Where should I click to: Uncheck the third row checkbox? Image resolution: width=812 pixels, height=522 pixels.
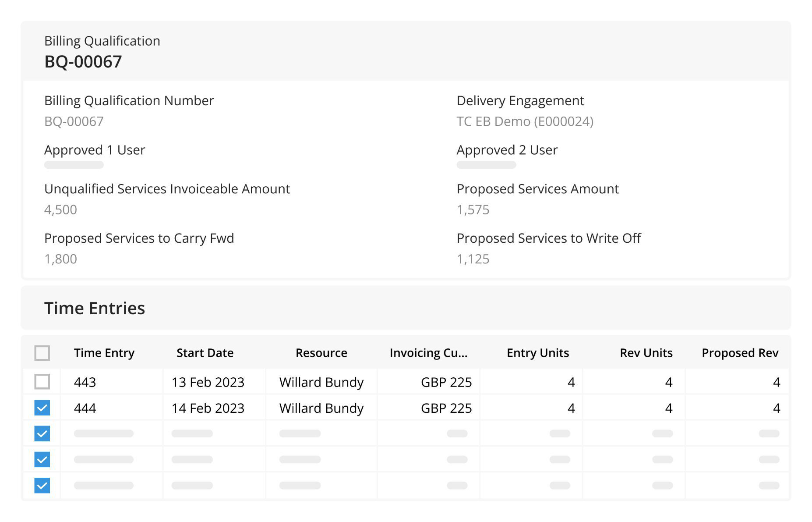click(x=42, y=433)
